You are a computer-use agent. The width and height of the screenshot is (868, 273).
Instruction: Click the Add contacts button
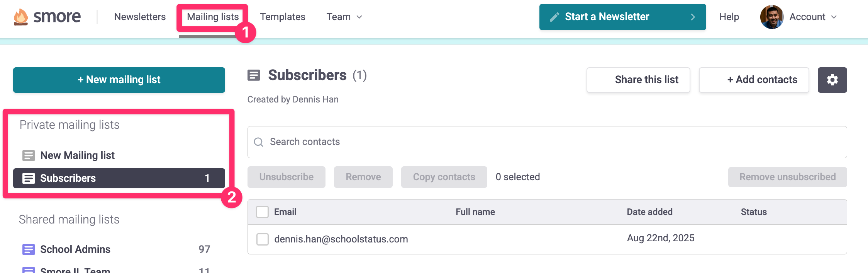click(x=754, y=80)
